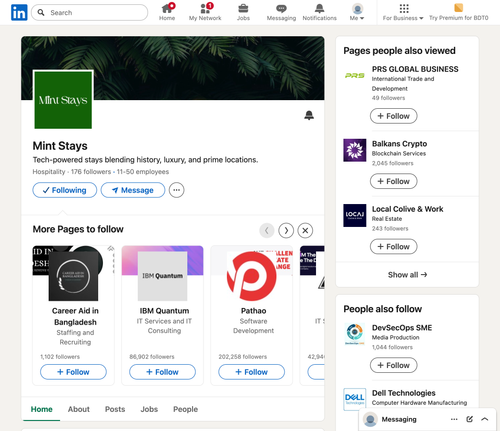Open the LinkedIn home logo
The height and width of the screenshot is (431, 500).
coord(19,12)
